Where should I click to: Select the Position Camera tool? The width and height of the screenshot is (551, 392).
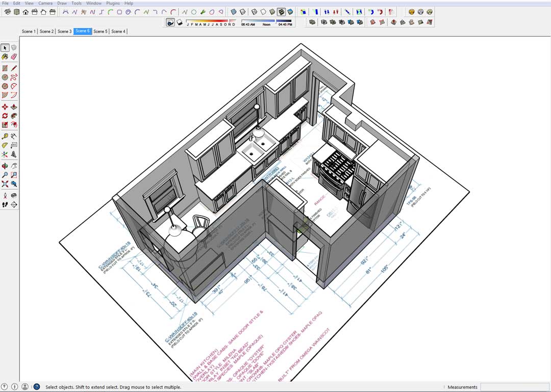tap(5, 195)
